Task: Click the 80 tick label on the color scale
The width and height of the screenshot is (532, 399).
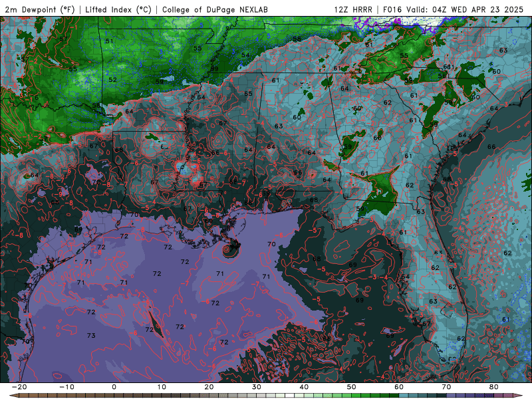Action: click(x=494, y=387)
